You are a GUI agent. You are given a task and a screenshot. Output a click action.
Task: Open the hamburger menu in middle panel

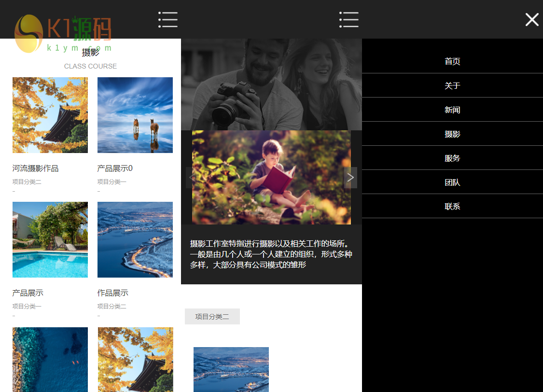pos(348,19)
